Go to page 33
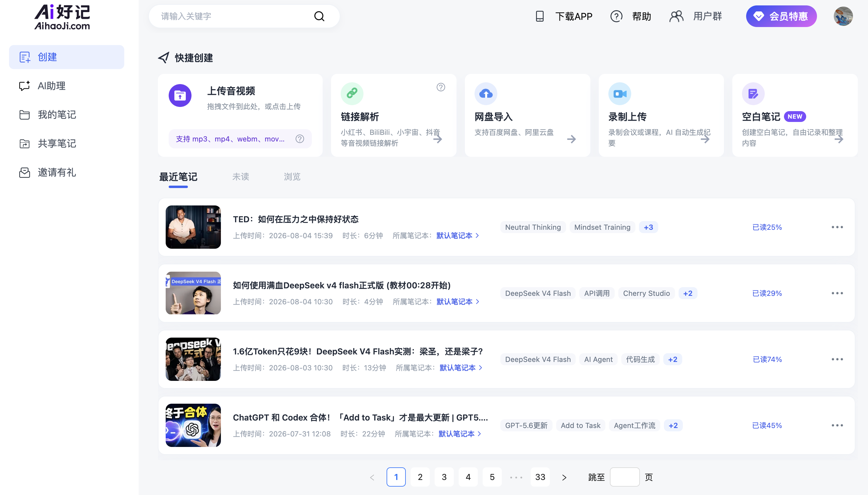 [x=540, y=477]
